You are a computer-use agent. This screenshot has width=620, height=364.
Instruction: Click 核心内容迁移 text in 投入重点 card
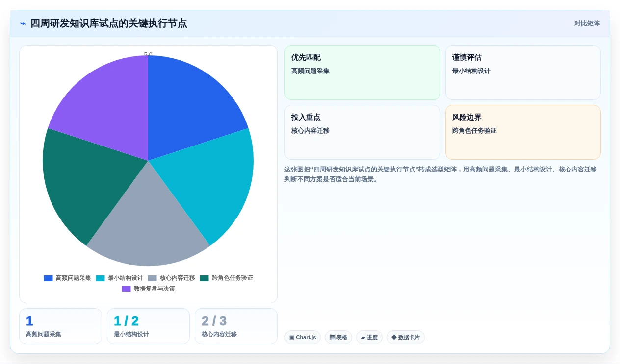(x=310, y=131)
